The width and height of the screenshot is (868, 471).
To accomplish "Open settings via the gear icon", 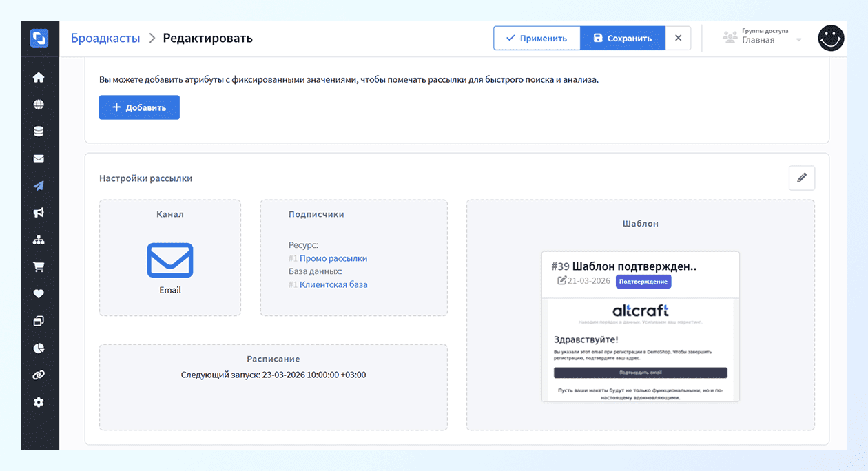I will pos(39,401).
